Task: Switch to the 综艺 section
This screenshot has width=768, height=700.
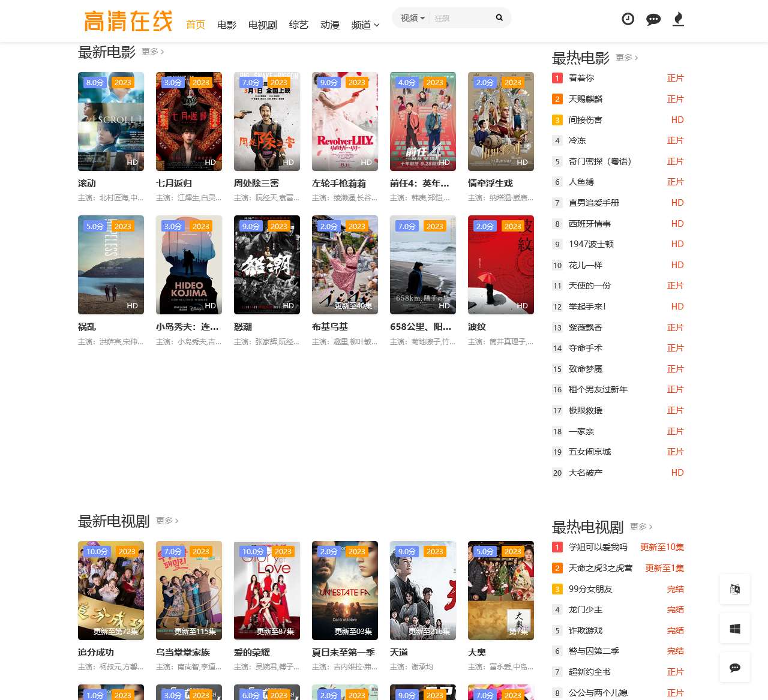Action: (x=299, y=25)
